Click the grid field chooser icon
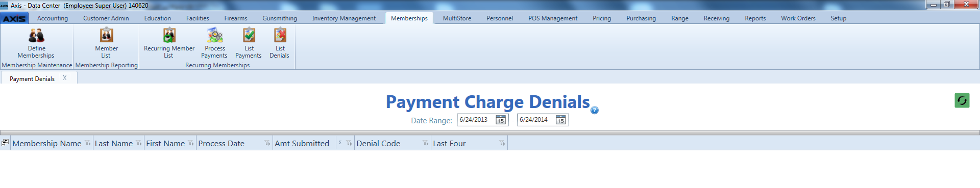The height and width of the screenshot is (188, 980). pyautogui.click(x=5, y=143)
